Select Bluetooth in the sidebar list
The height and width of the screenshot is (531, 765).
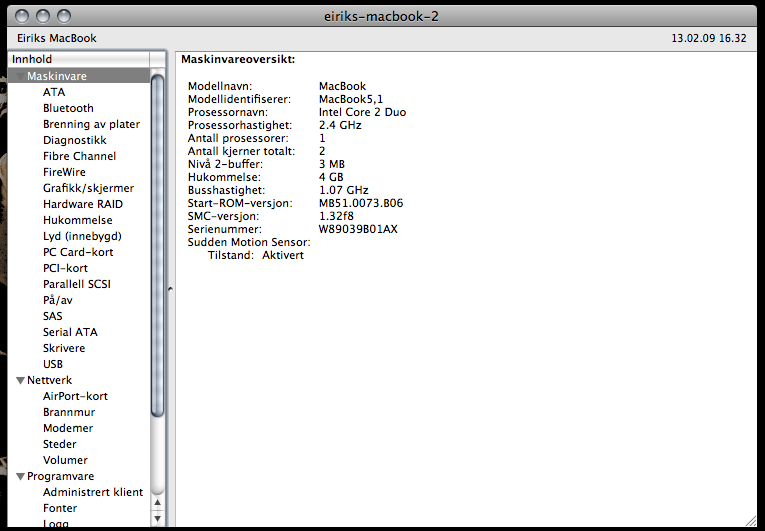coord(68,108)
